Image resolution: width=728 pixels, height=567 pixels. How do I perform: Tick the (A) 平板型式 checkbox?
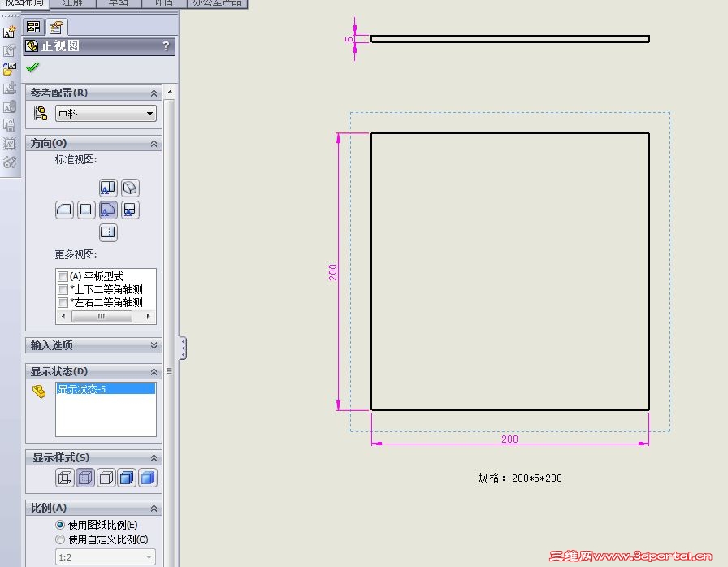click(63, 276)
